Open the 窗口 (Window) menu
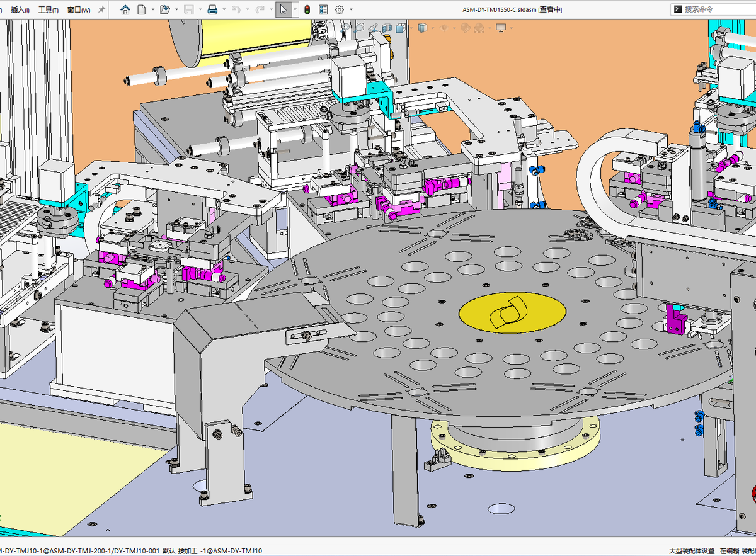The height and width of the screenshot is (556, 756). (x=79, y=9)
